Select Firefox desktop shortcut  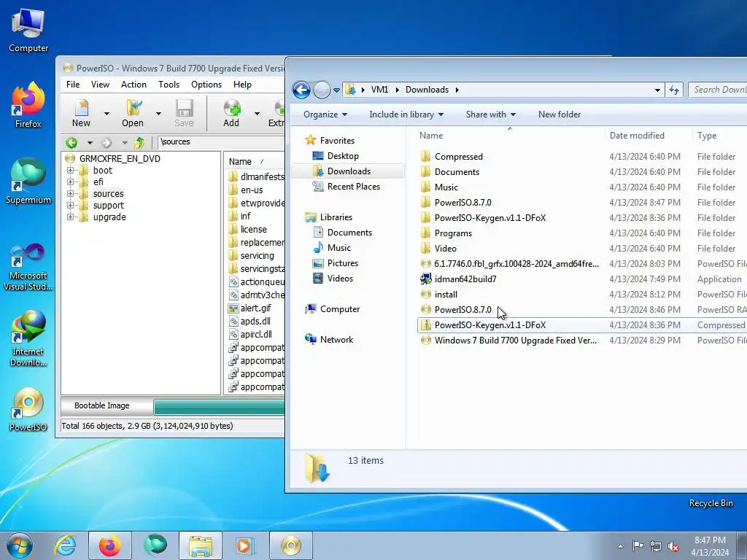coord(28,105)
